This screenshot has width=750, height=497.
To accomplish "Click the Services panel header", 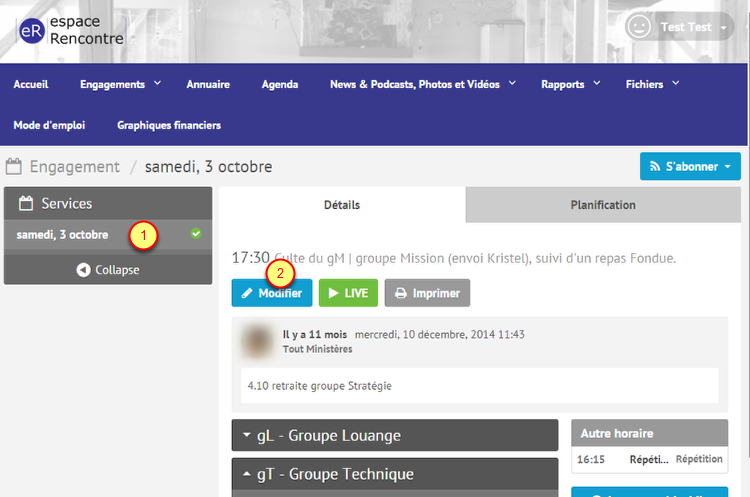I will (108, 203).
